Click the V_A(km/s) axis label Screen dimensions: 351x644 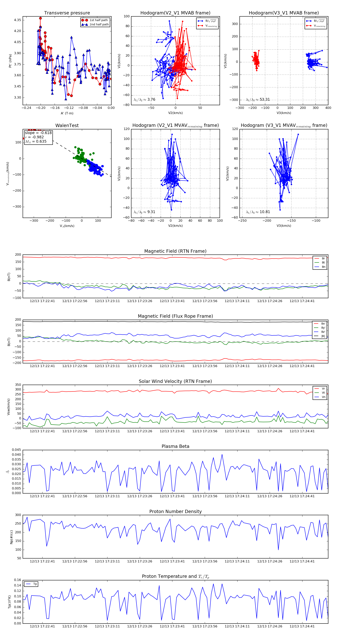point(67,226)
